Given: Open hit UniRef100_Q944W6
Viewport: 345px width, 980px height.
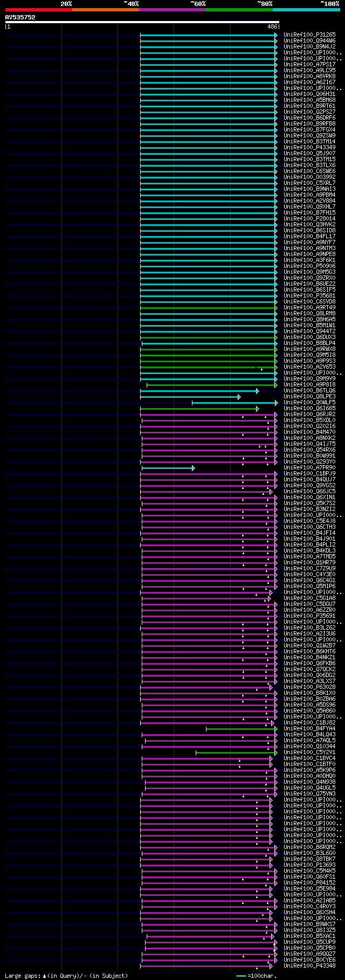Looking at the screenshot, I should 309,41.
